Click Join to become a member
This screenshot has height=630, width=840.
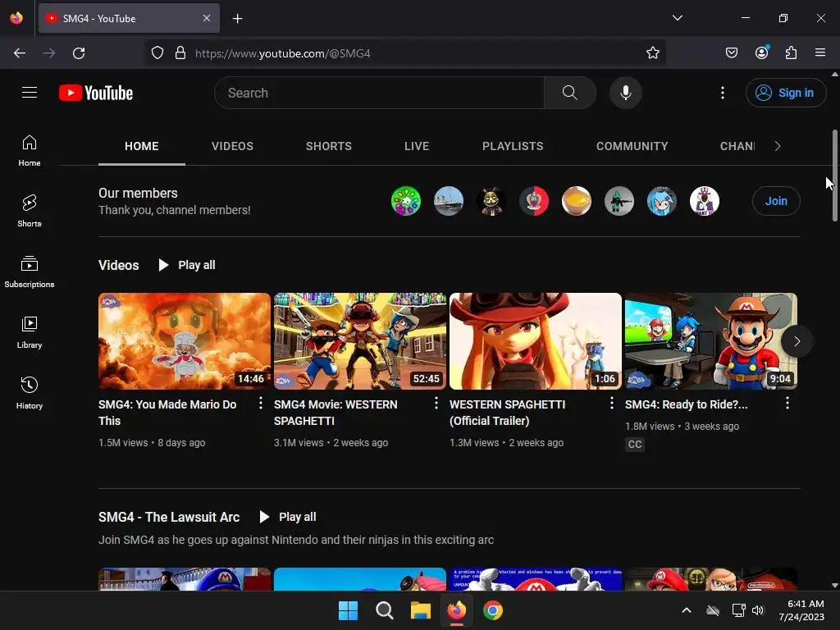click(776, 201)
